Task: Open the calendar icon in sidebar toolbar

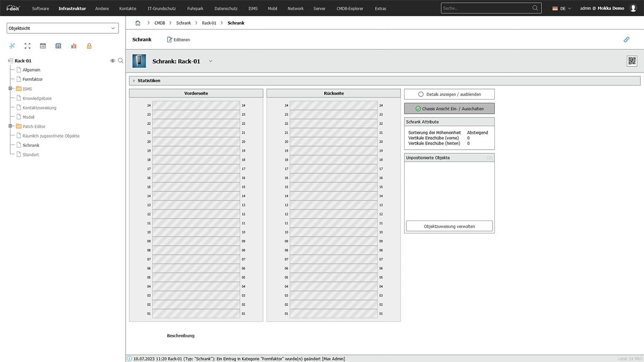Action: (43, 46)
